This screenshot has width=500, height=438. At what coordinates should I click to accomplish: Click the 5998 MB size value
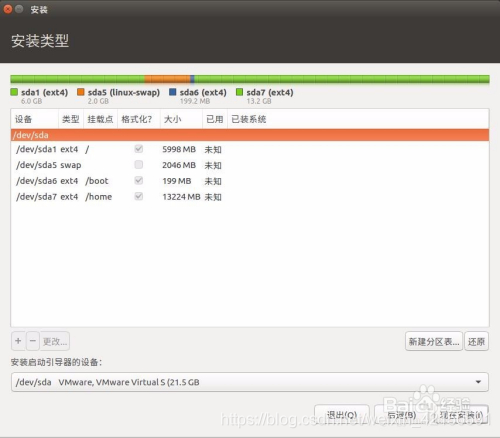coord(179,149)
